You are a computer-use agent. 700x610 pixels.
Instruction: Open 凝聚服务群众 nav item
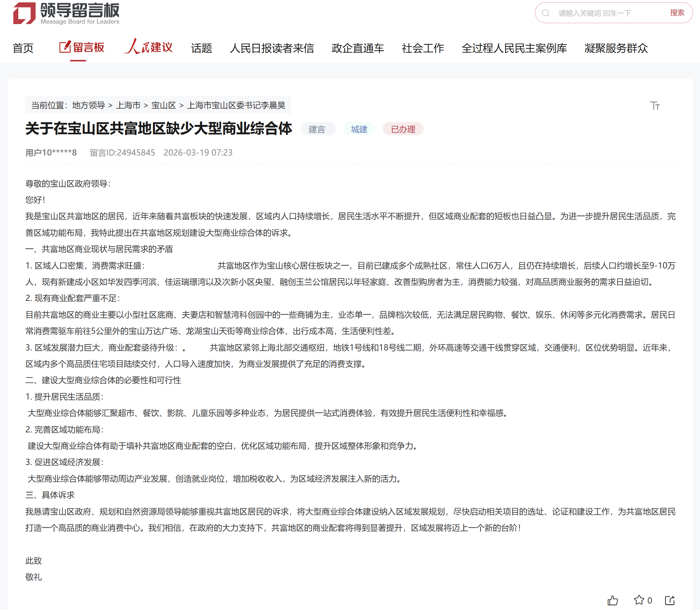[616, 48]
